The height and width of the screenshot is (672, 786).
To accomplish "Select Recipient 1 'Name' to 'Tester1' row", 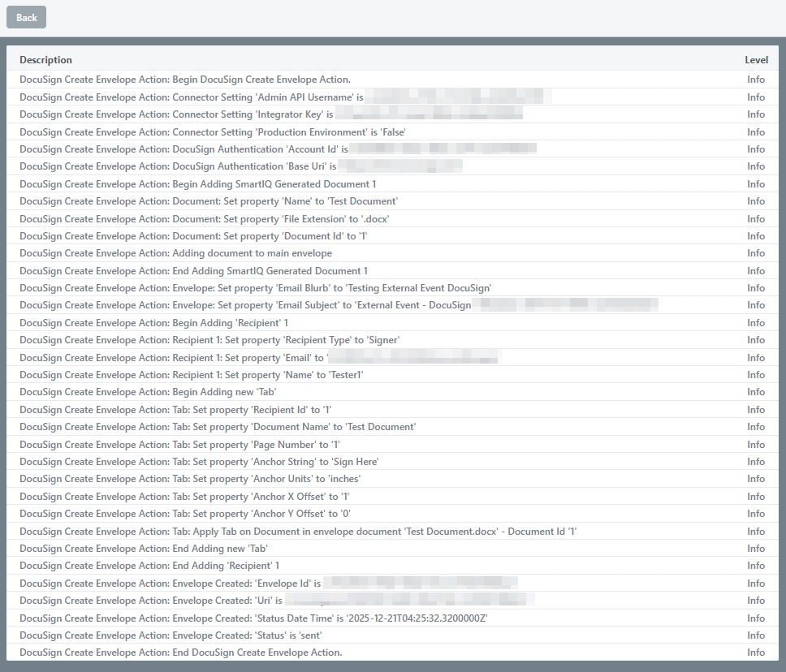I will [x=392, y=375].
